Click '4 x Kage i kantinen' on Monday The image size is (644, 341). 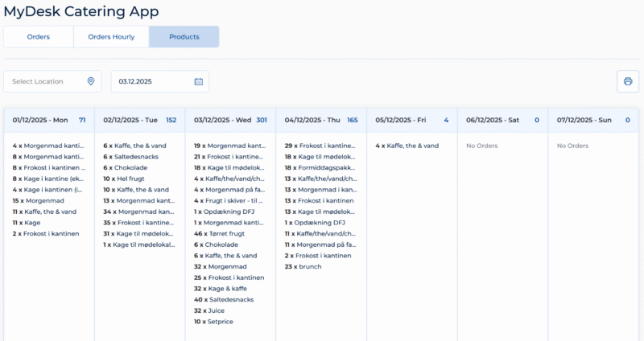tap(48, 190)
